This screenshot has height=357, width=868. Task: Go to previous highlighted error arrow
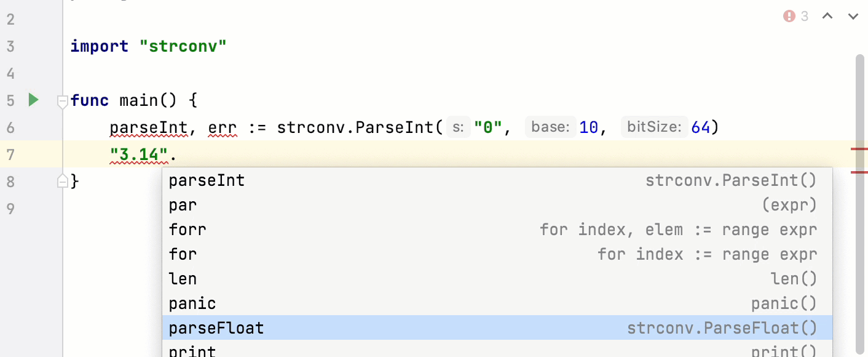827,17
